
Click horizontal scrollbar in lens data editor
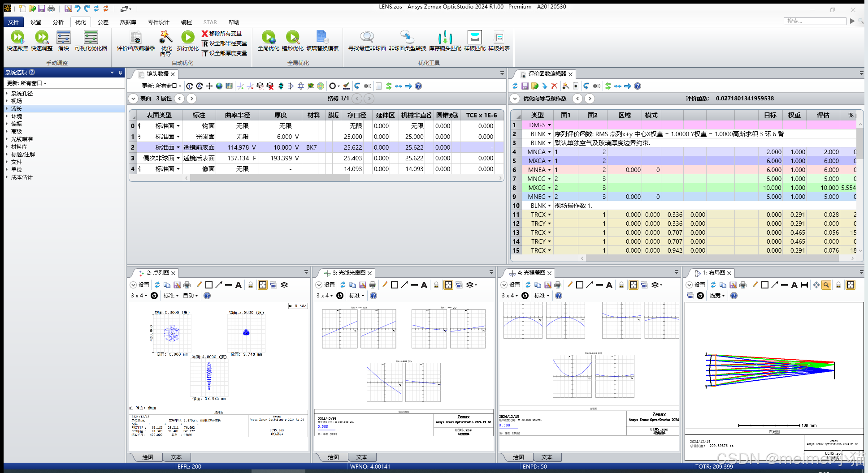[x=270, y=178]
